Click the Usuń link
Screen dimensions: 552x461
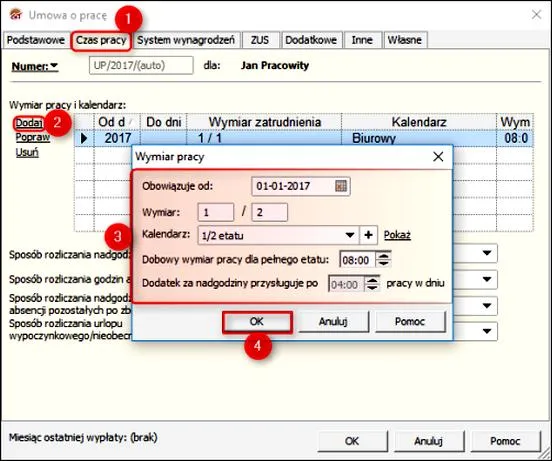click(x=27, y=152)
